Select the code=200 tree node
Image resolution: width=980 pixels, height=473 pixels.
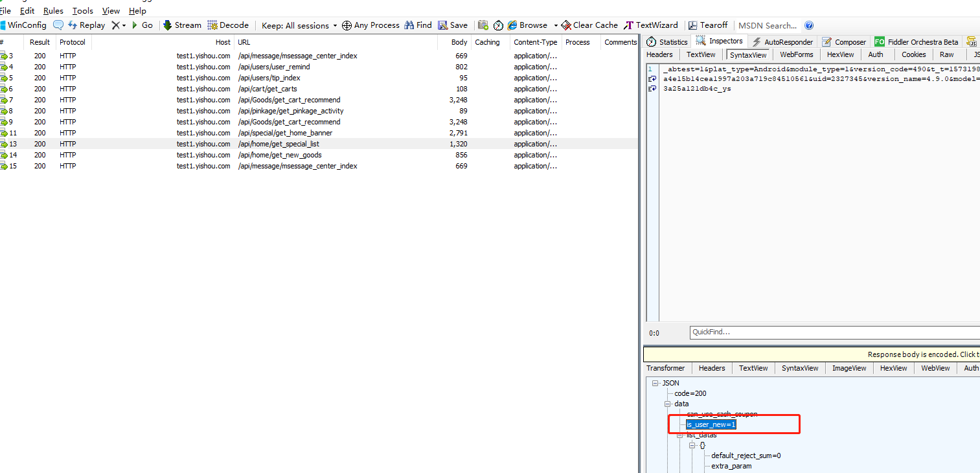(x=690, y=393)
